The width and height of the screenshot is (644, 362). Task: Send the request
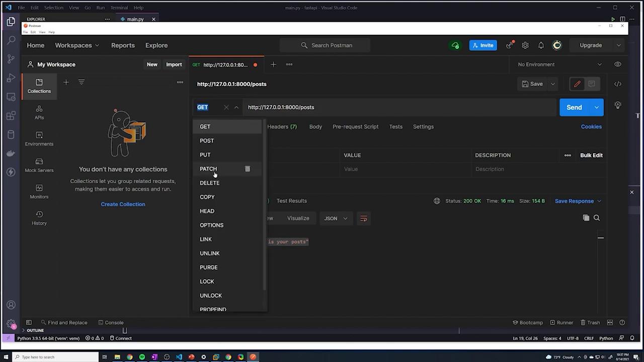pyautogui.click(x=574, y=107)
